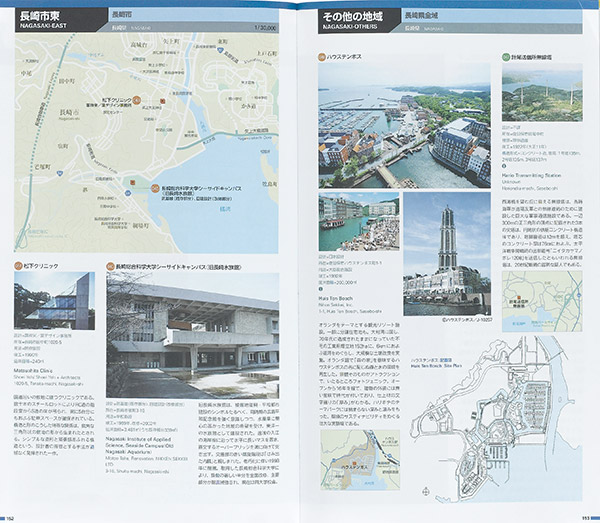Click the orange marker beside 松下クリニック on the map
The height and width of the screenshot is (523, 600).
137,100
